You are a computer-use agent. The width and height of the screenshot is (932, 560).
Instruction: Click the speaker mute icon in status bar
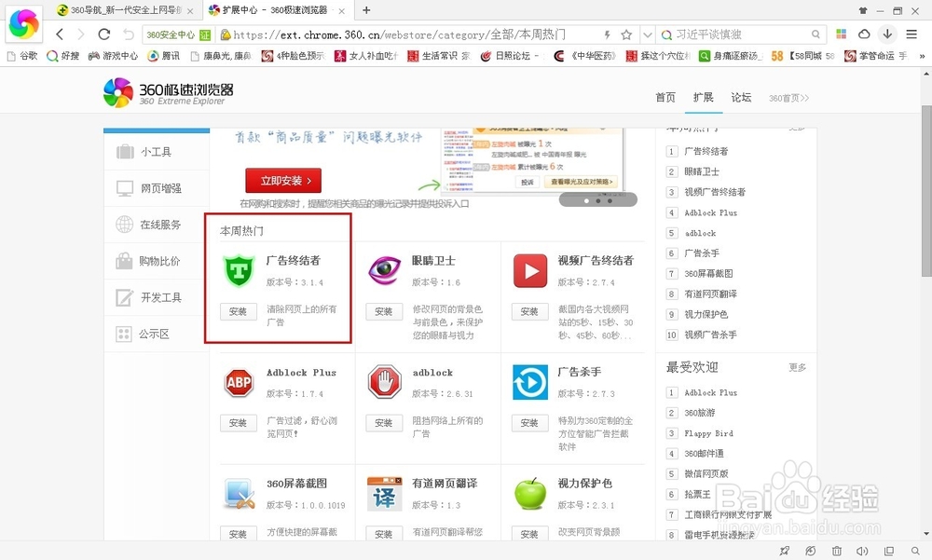(x=862, y=551)
